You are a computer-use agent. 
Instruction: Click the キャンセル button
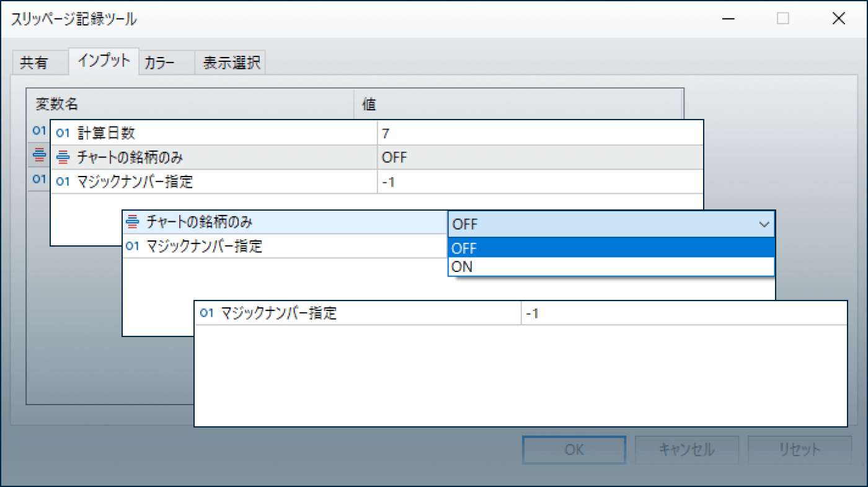[686, 450]
